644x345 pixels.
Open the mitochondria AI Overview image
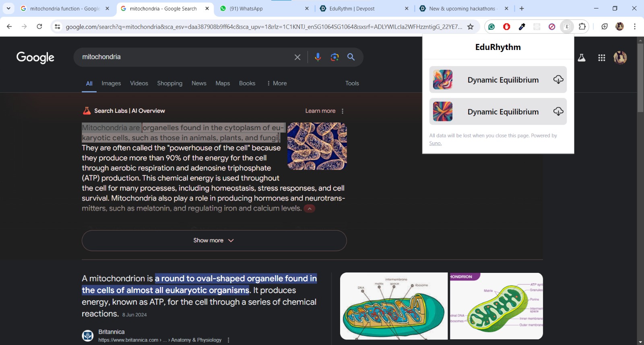tap(317, 146)
